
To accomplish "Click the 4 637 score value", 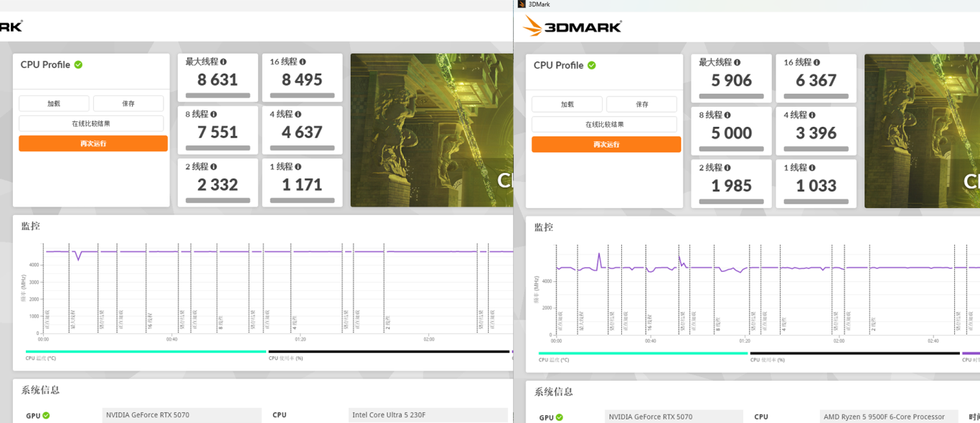I will pyautogui.click(x=302, y=132).
